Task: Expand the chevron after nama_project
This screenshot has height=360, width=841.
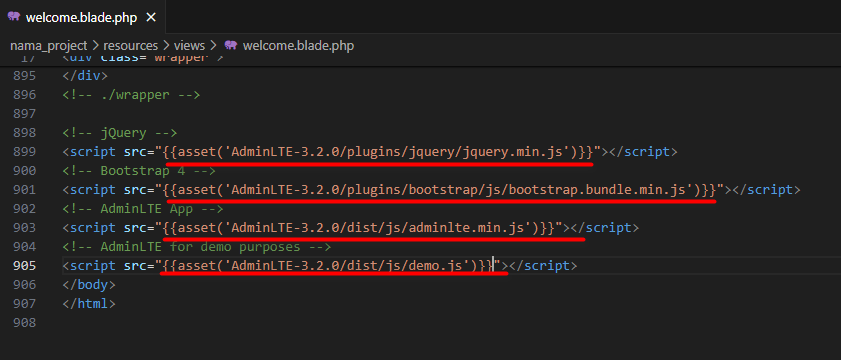Action: tap(95, 46)
